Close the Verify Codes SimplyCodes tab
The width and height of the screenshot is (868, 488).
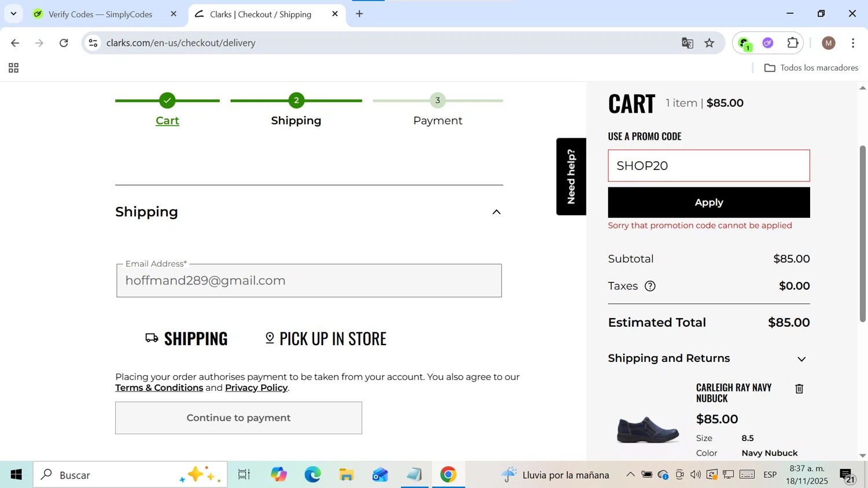coord(174,14)
